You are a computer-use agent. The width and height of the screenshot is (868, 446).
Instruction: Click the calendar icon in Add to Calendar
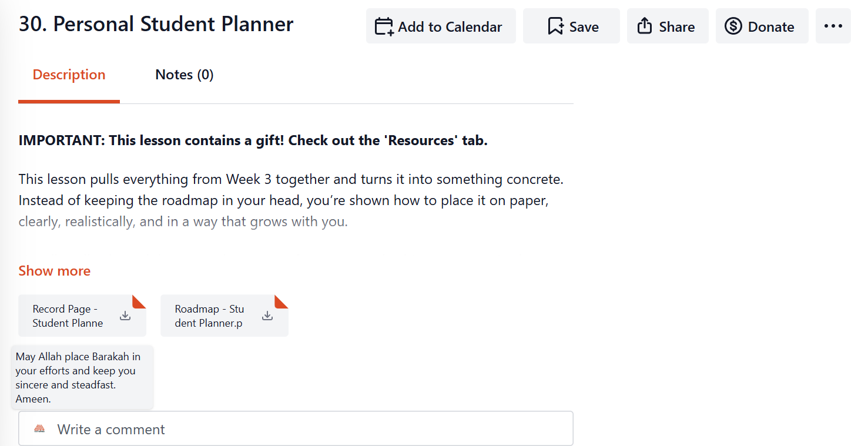[x=384, y=26]
